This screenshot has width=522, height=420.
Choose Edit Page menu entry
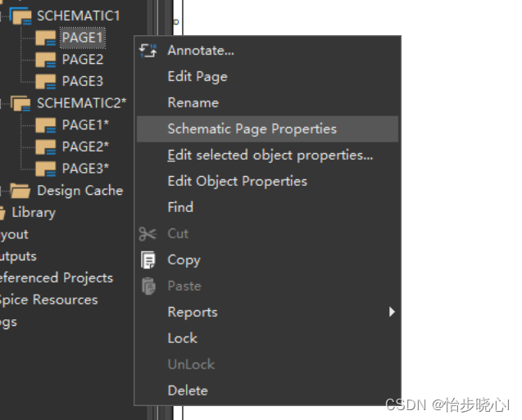pyautogui.click(x=197, y=76)
